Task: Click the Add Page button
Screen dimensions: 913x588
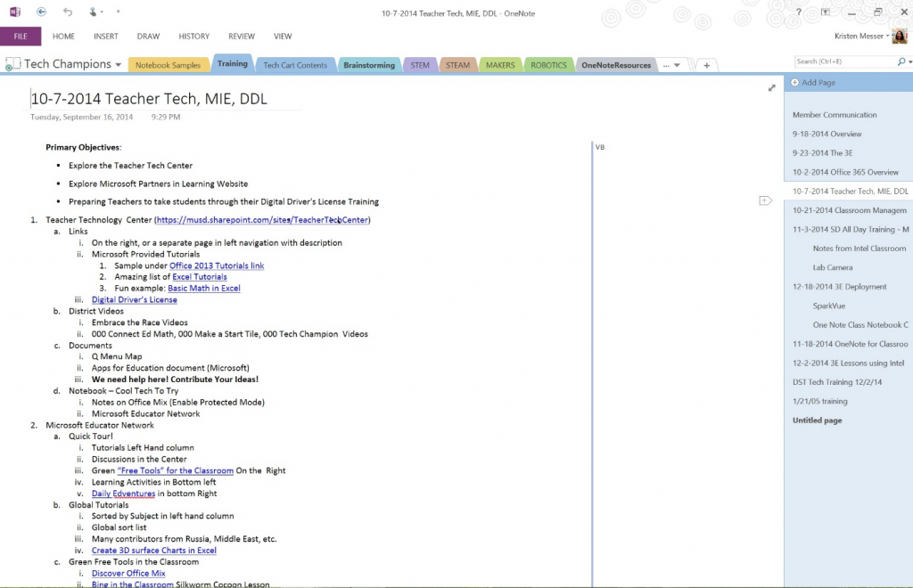Action: coord(810,82)
